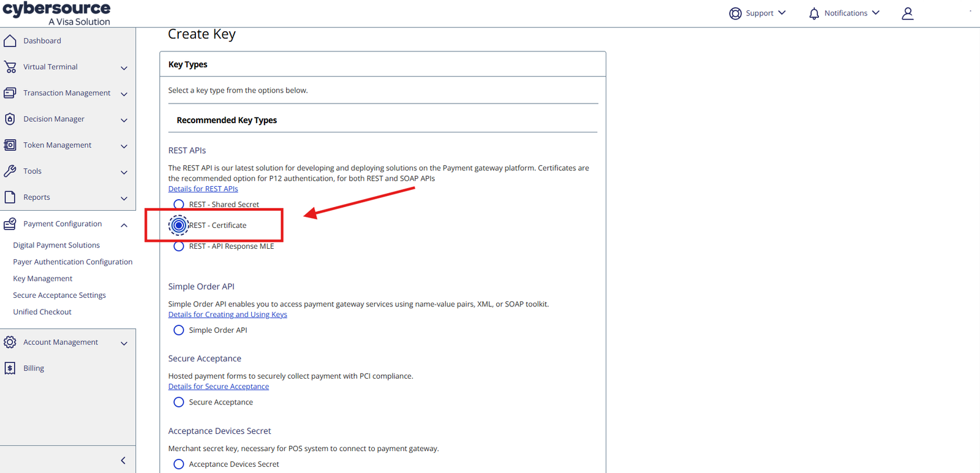This screenshot has width=980, height=473.
Task: Open Payer Authentication Configuration
Action: pos(73,262)
